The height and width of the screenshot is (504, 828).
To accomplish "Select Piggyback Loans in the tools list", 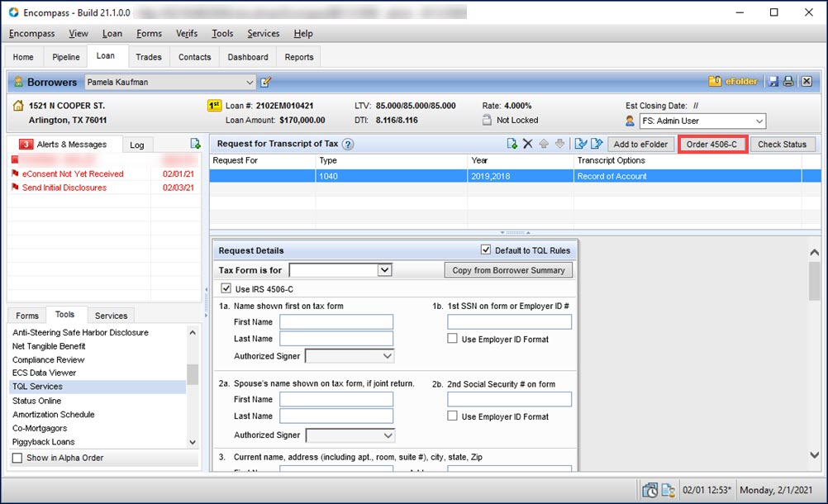I will click(x=43, y=442).
